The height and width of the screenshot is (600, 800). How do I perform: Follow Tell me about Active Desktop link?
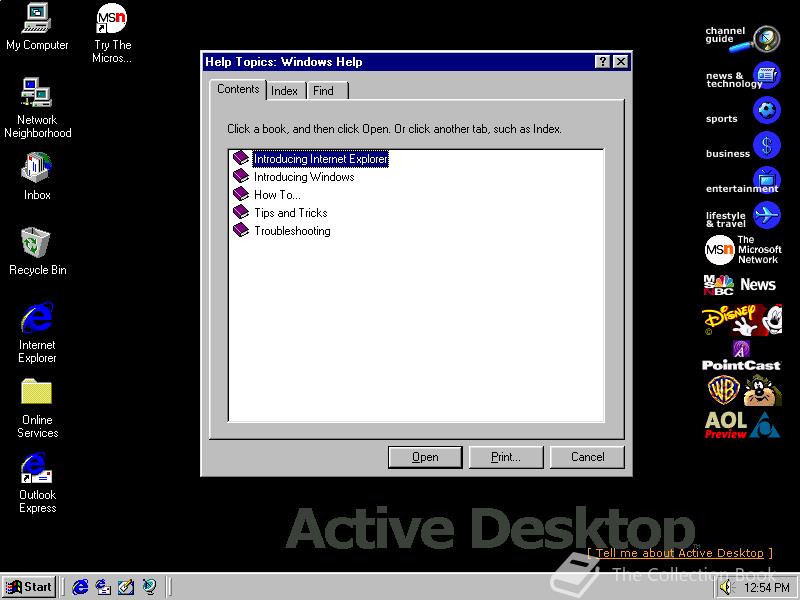[680, 553]
